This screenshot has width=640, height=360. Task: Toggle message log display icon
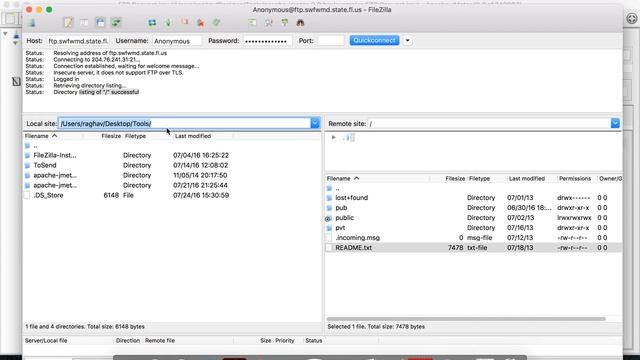pyautogui.click(x=68, y=23)
